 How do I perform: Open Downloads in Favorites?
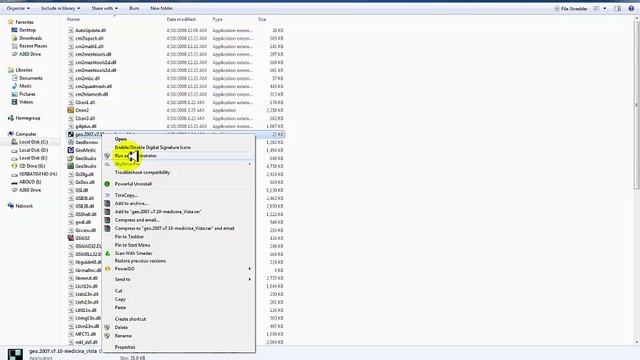(31, 38)
